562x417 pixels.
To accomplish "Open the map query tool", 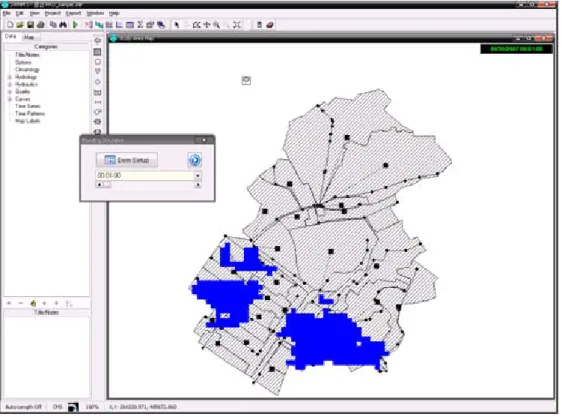I will [88, 25].
